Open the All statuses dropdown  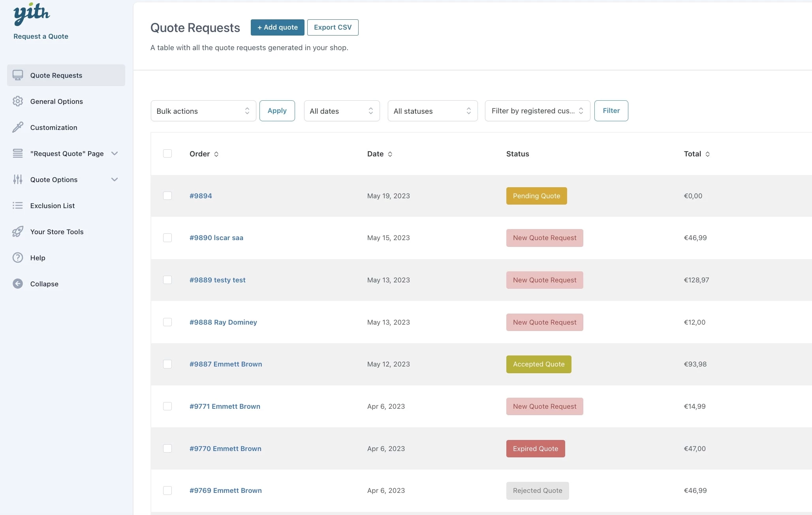tap(432, 111)
